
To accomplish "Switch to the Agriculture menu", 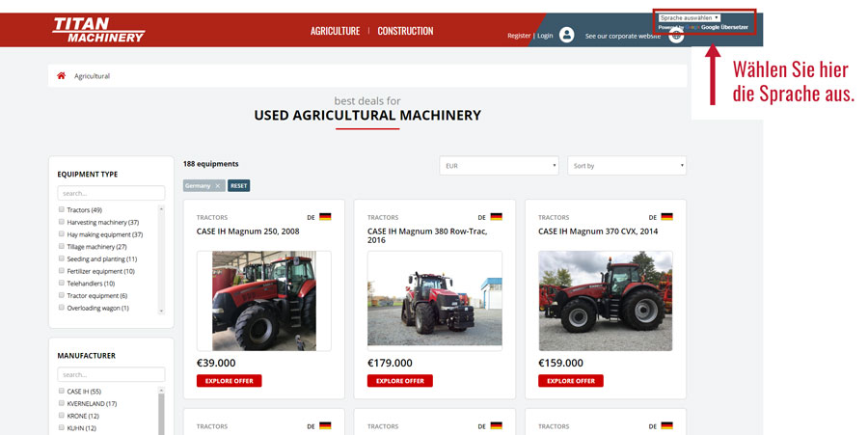I will [335, 31].
